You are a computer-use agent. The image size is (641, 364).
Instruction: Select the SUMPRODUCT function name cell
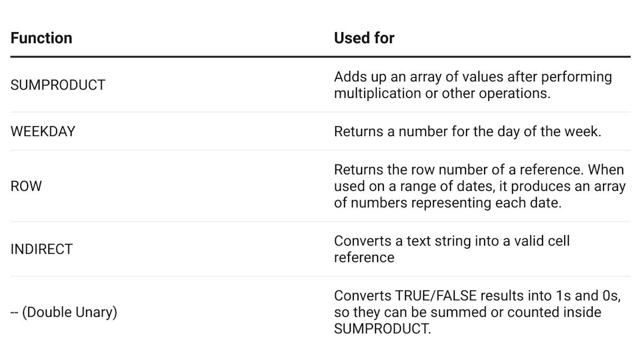[58, 85]
